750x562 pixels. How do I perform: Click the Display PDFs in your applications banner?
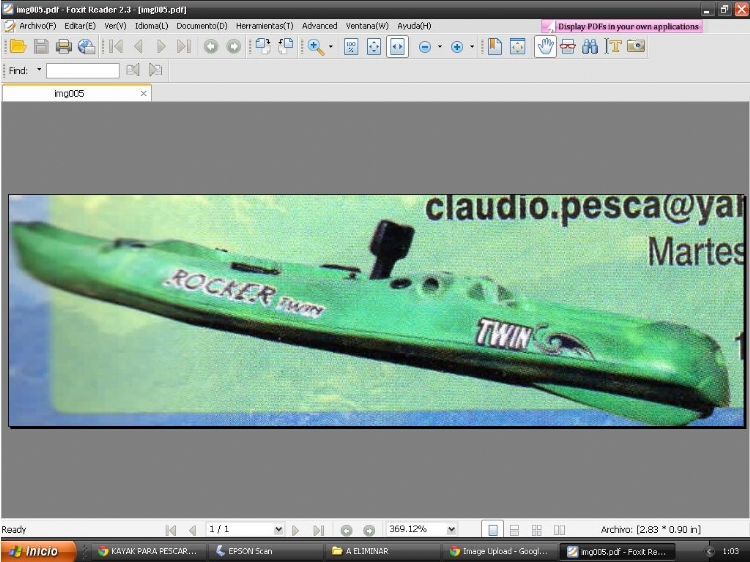click(622, 26)
